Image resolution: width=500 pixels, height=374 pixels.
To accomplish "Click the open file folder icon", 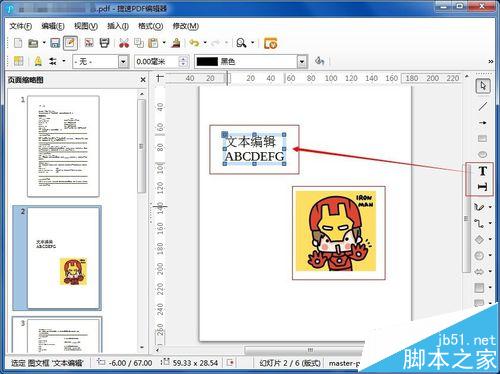I will point(33,43).
